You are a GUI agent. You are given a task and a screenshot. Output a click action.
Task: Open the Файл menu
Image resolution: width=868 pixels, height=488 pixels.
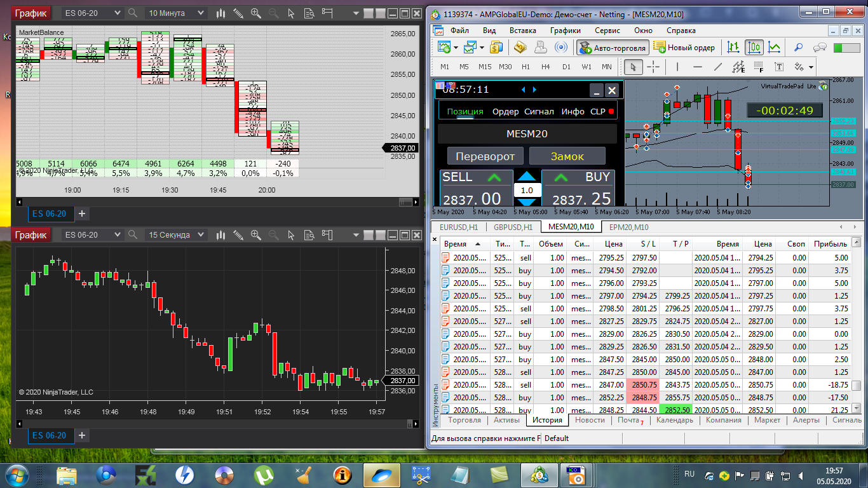coord(459,30)
